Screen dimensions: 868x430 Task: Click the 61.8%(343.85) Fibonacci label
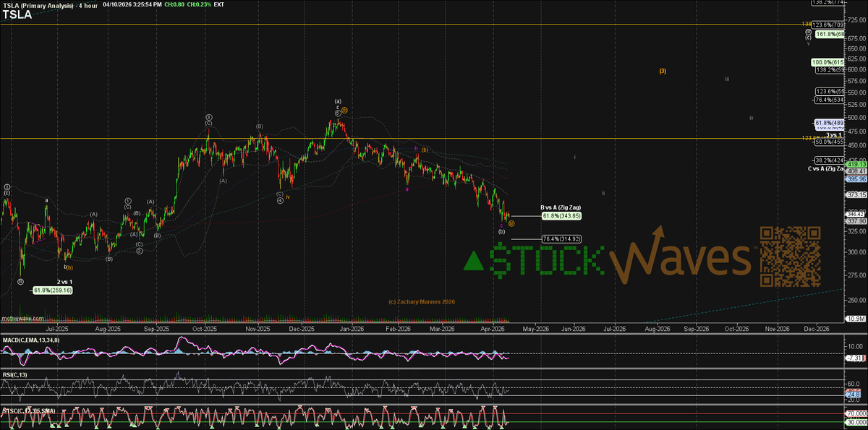coord(561,216)
